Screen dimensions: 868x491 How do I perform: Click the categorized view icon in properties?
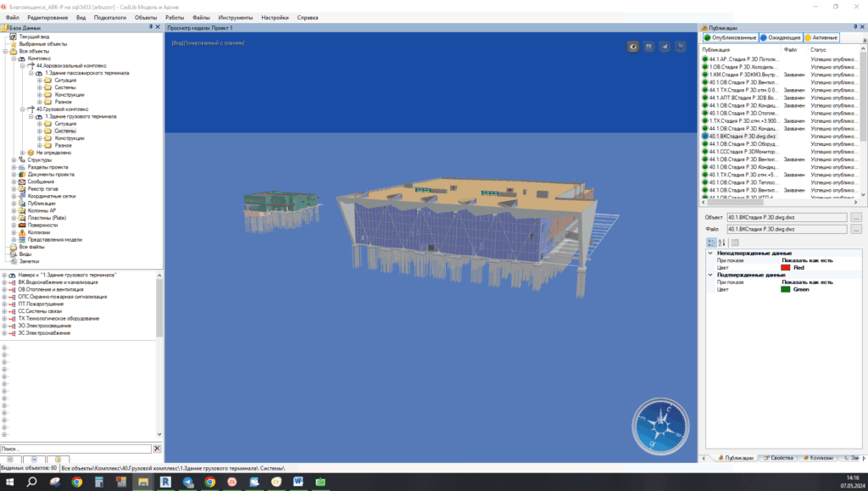pyautogui.click(x=710, y=243)
